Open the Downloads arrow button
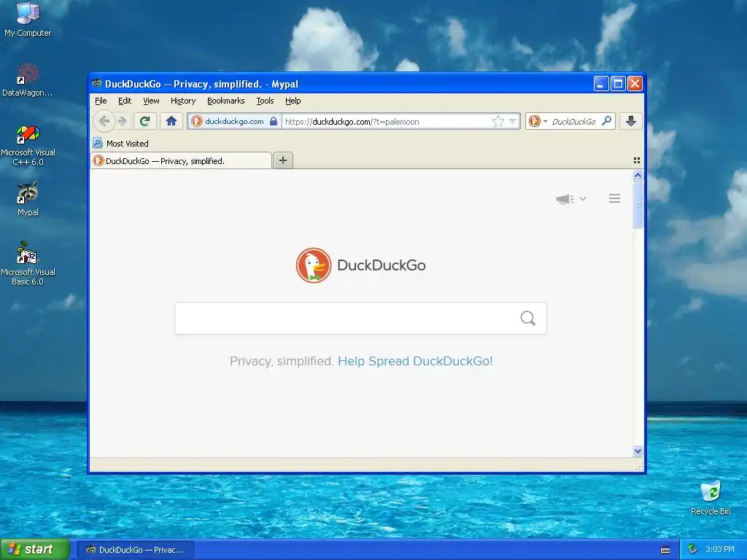747x560 pixels. pos(631,122)
